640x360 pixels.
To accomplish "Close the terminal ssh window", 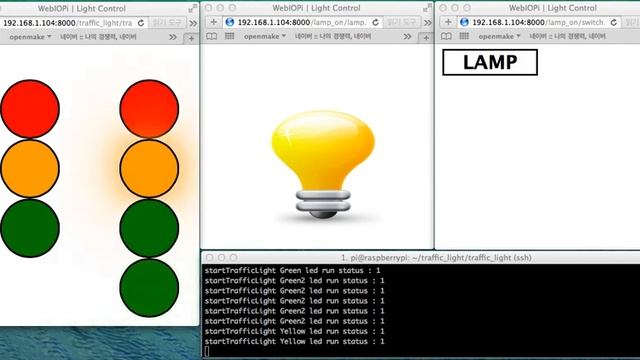I will pyautogui.click(x=209, y=258).
